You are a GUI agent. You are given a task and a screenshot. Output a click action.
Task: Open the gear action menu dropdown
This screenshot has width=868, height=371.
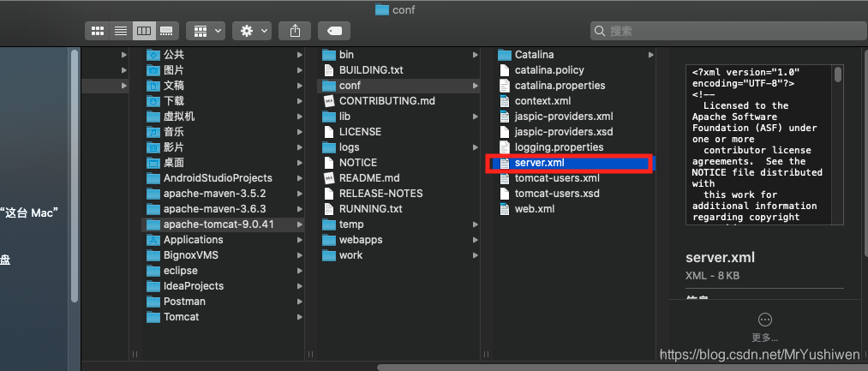pos(252,31)
